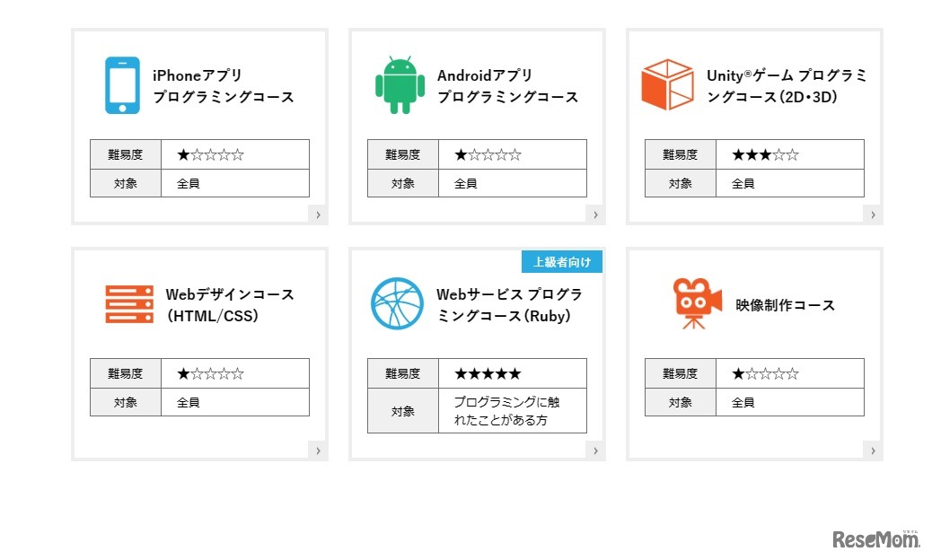Screen dimensions: 932x560
Task: Click the green Android robot icon
Action: point(400,85)
